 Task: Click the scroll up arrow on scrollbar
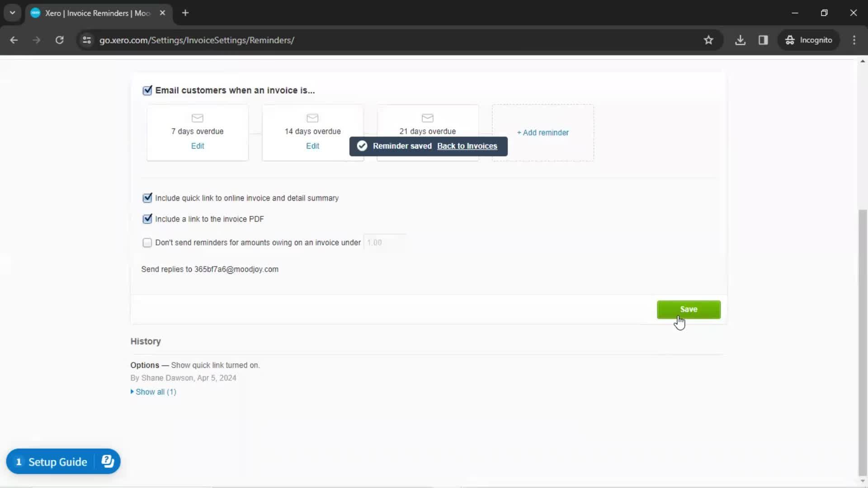click(863, 61)
